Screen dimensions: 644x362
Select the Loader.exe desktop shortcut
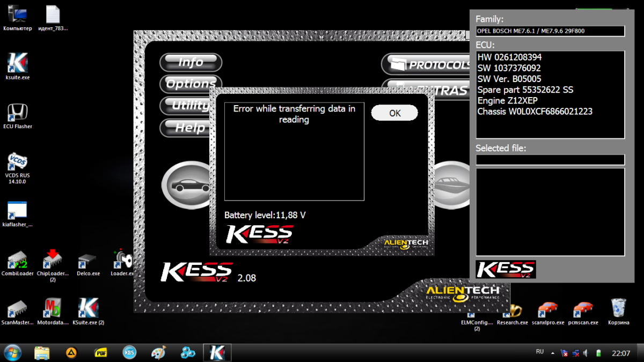[x=123, y=263]
